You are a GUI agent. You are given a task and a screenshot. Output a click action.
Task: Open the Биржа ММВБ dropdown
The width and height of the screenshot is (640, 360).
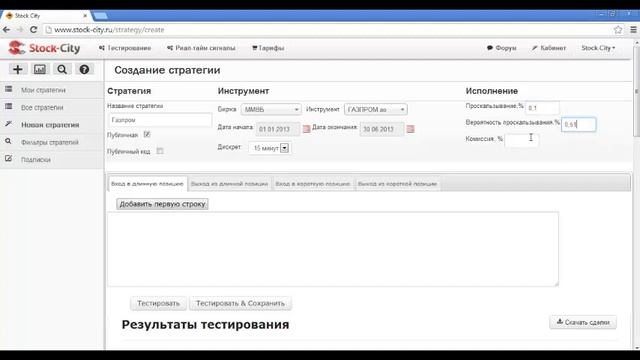tap(271, 109)
